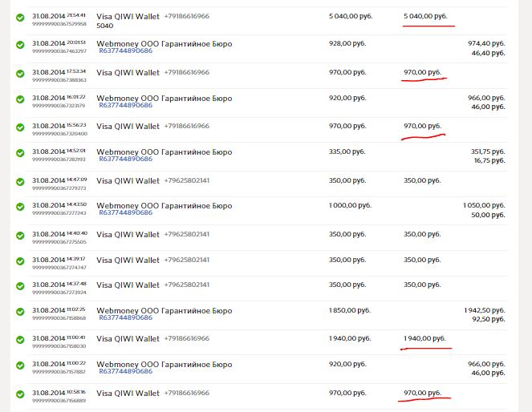532x412 pixels.
Task: Select the Visa QIWI Wallet entry at 15:56:23
Action: point(128,126)
